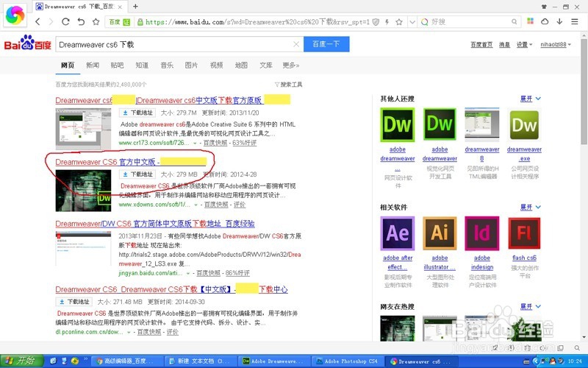
Task: Click the Windows 开始 start button
Action: click(22, 361)
